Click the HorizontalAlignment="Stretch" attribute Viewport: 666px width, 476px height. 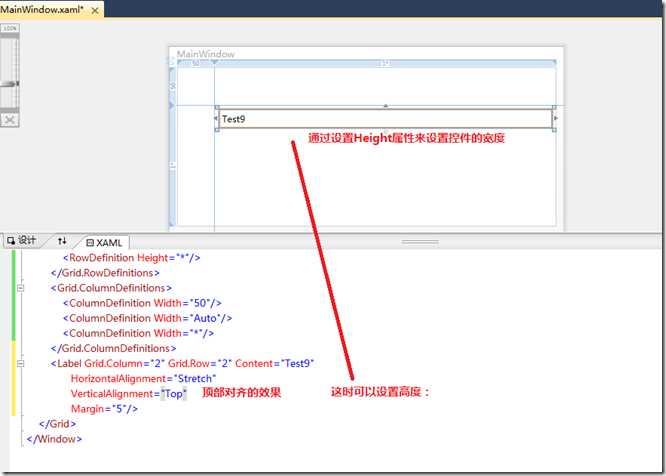click(144, 378)
